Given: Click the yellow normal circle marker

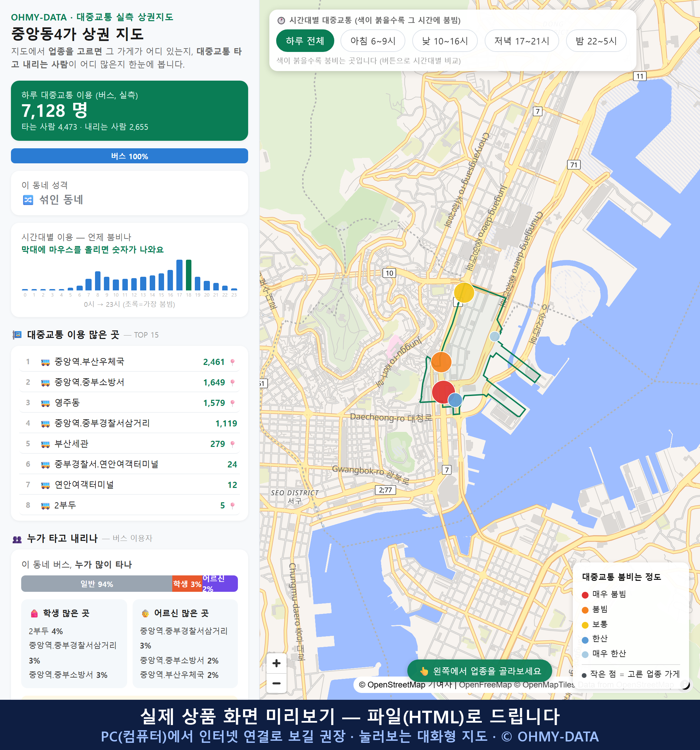Looking at the screenshot, I should [464, 292].
